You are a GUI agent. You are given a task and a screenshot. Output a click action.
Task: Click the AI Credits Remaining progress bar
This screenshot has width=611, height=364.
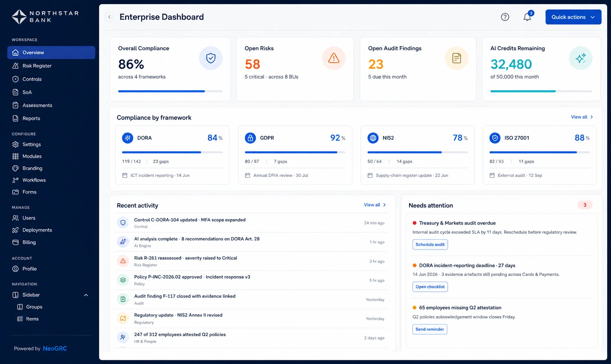tap(541, 91)
